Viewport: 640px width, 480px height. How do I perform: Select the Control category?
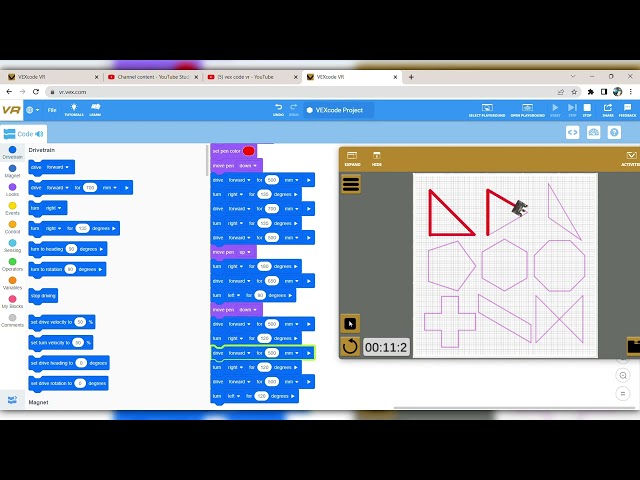click(12, 227)
